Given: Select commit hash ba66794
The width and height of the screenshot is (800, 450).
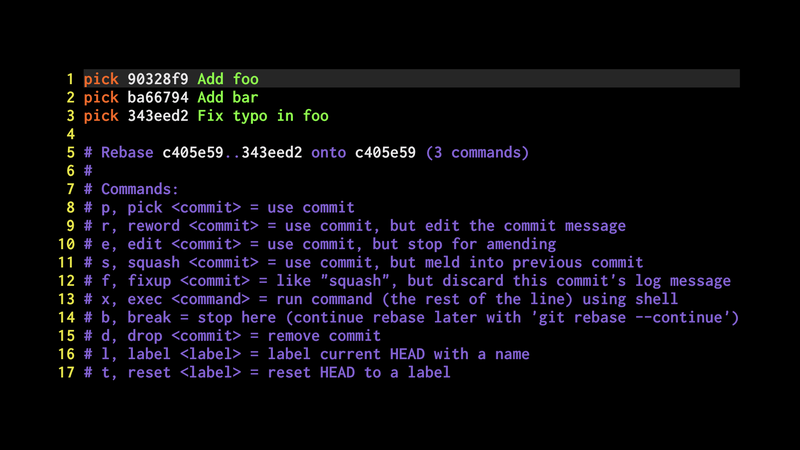Looking at the screenshot, I should pos(158,98).
